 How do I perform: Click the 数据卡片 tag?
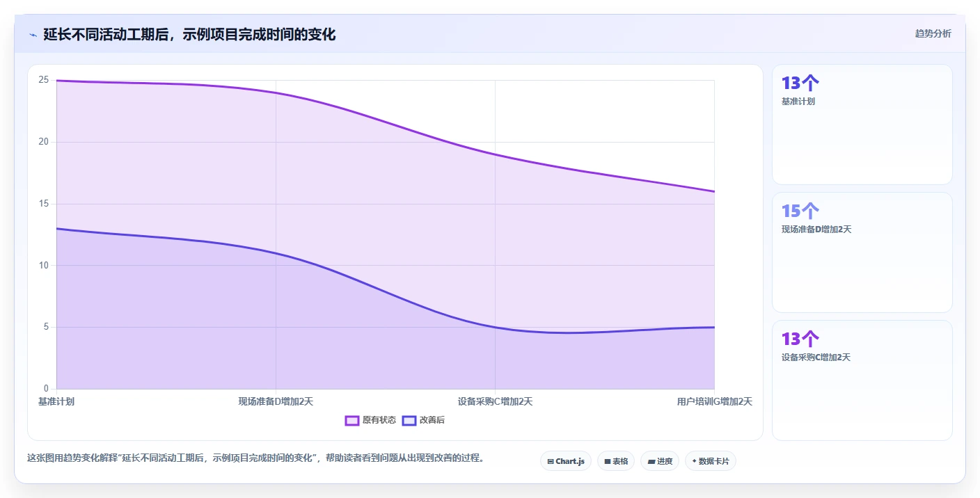point(711,461)
